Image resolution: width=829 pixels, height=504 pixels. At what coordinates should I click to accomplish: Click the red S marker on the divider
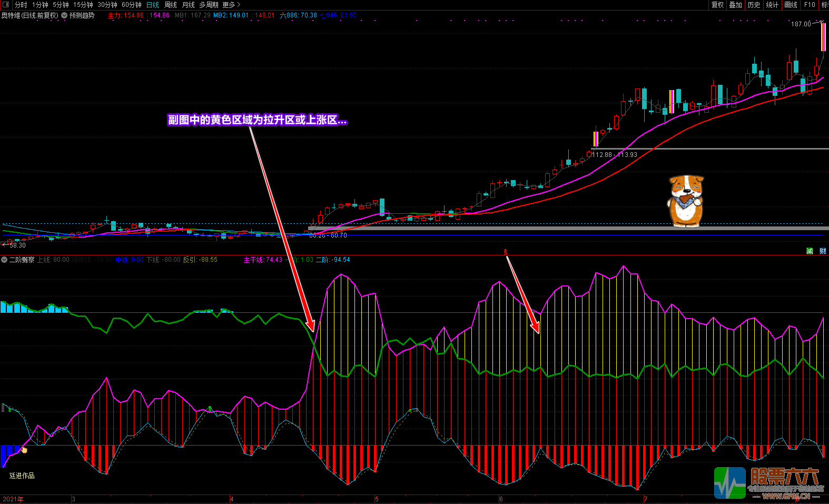506,252
